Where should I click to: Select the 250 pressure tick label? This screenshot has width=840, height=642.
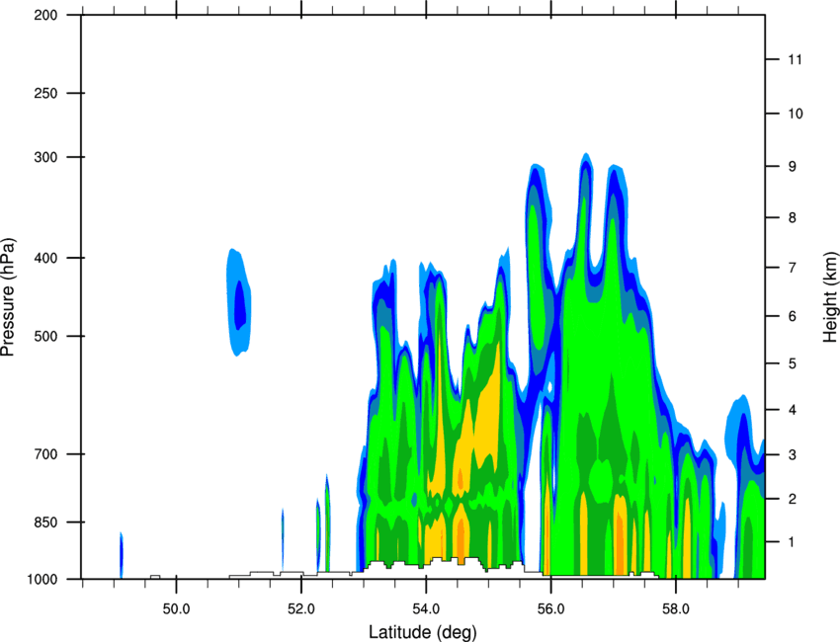[46, 93]
